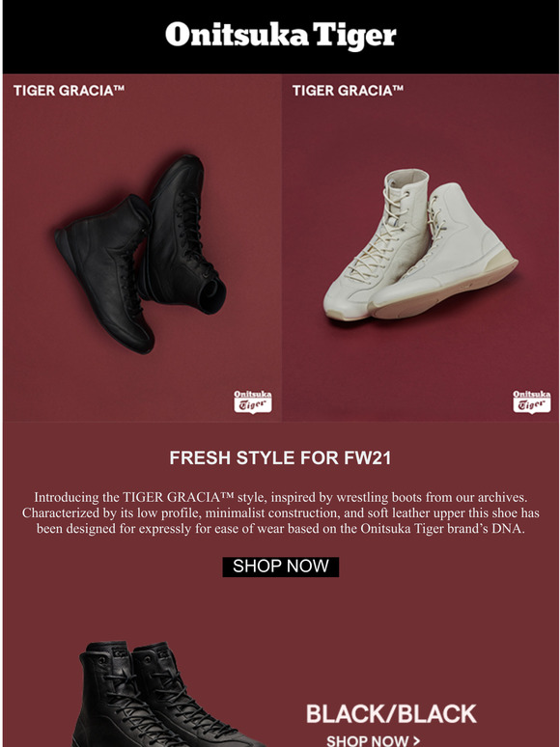Click Onitsuka Tiger badge on white boots image
Image resolution: width=560 pixels, height=747 pixels.
531,401
